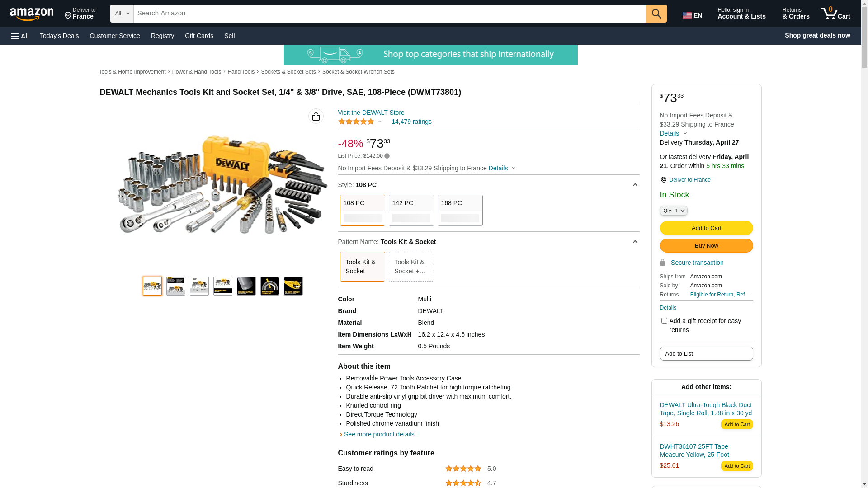Click the list price info icon
This screenshot has height=488, width=868.
click(387, 156)
